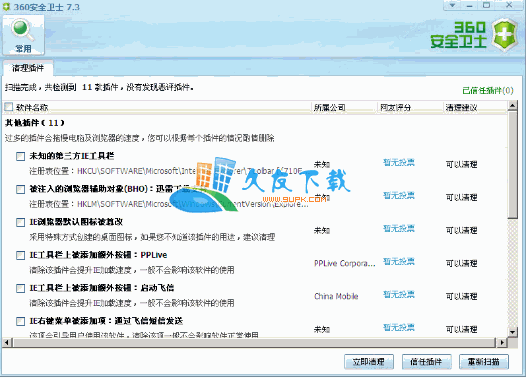
Task: Maximize the 360安全卫士 window
Action: 486,6
